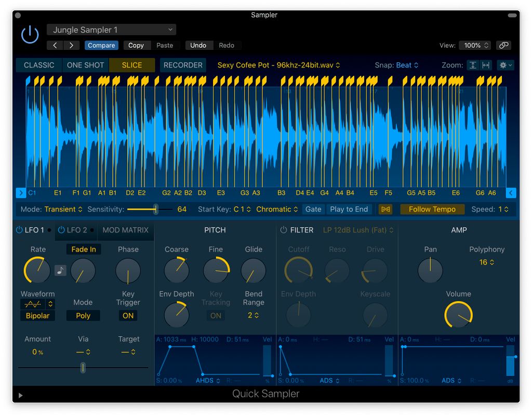The width and height of the screenshot is (532, 417).
Task: Click the Glide knob
Action: coord(253,270)
